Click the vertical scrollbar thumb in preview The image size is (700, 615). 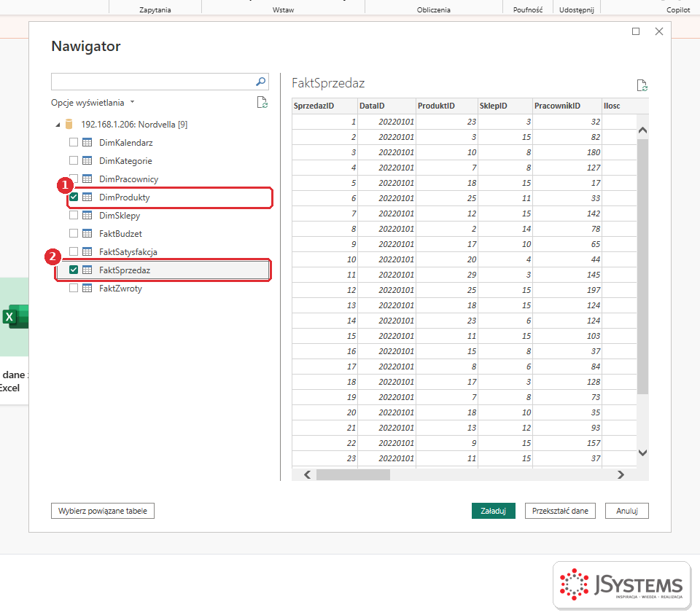[642, 266]
